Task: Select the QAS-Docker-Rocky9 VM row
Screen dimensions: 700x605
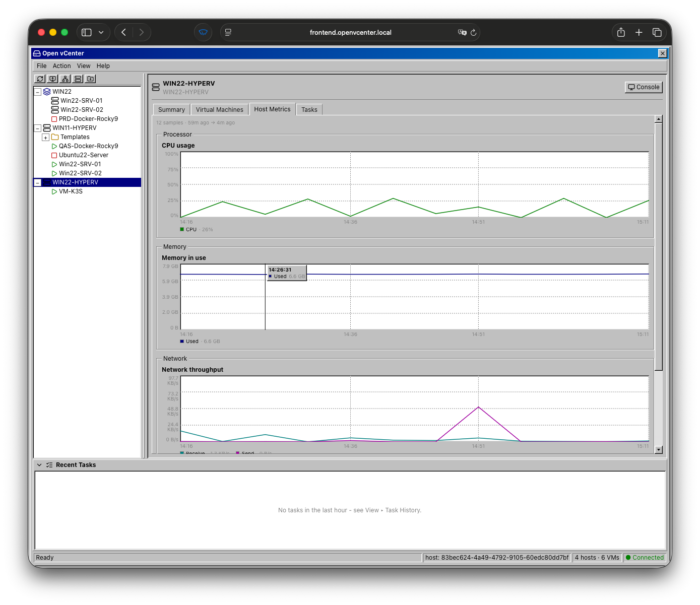Action: tap(87, 146)
